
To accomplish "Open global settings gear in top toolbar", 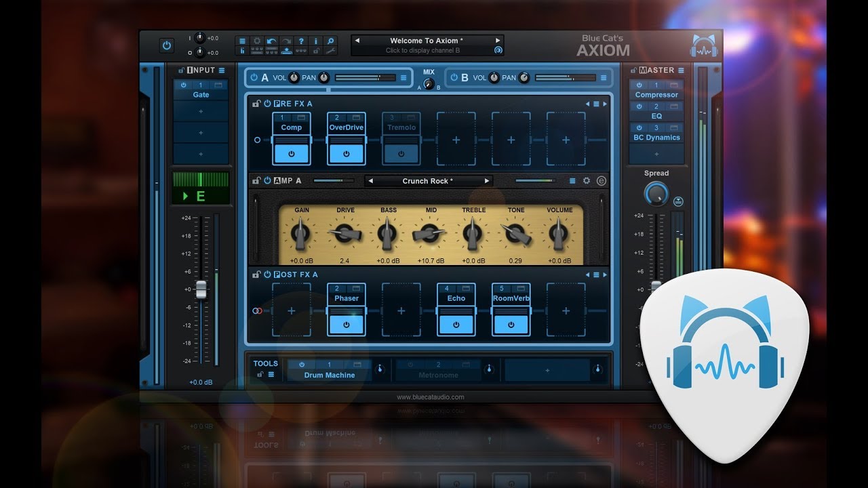I will [257, 41].
